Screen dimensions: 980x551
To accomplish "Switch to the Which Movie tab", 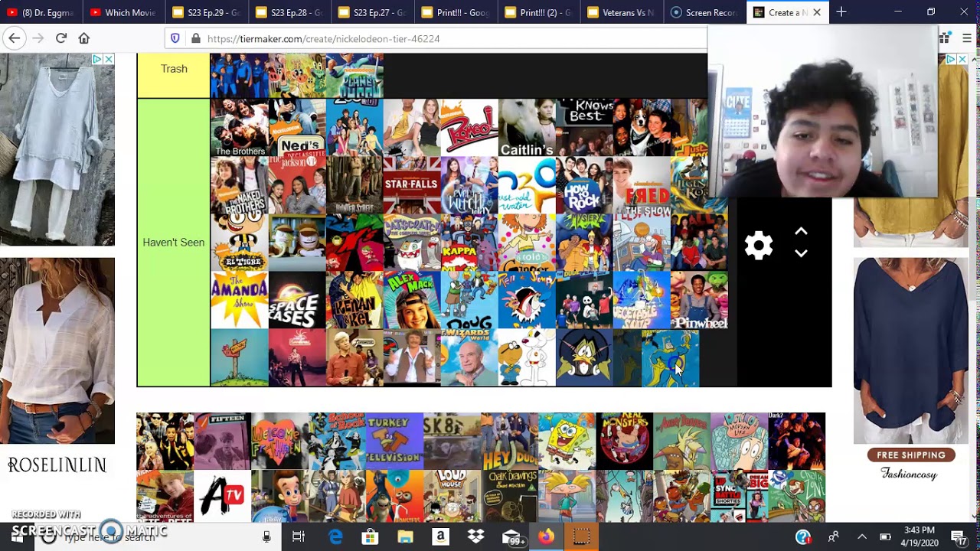I will [x=124, y=12].
